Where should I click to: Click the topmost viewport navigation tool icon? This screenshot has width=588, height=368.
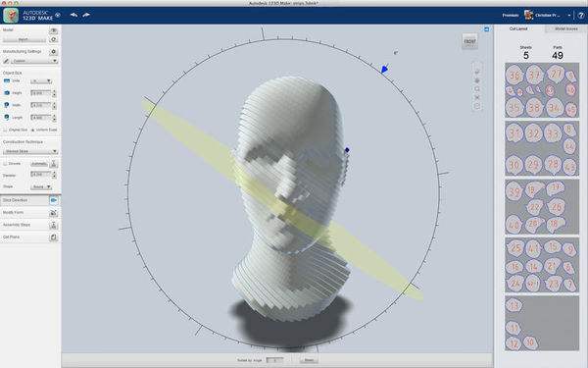tap(477, 72)
